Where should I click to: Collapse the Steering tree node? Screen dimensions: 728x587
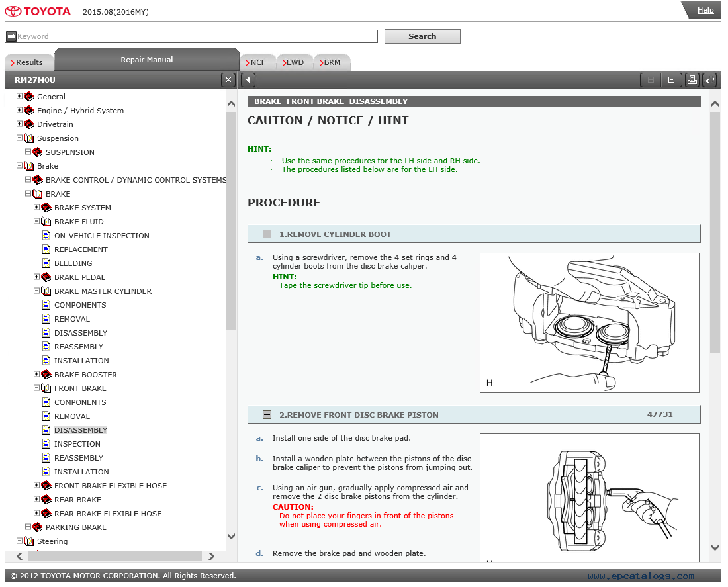[x=19, y=541]
